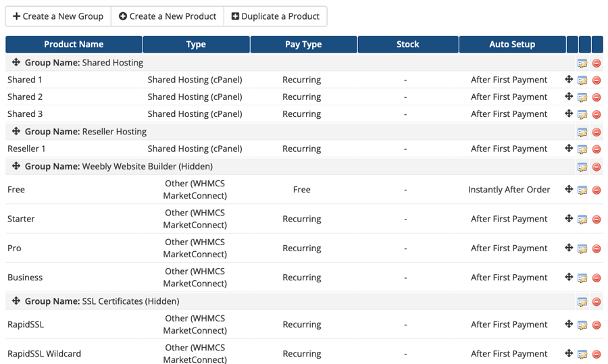Image resolution: width=608 pixels, height=364 pixels.
Task: Delete the Shared Hosting group
Action: tap(597, 63)
